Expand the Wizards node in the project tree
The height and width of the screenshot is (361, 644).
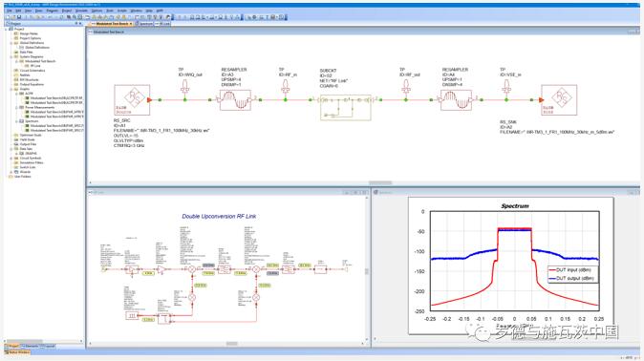tap(11, 172)
